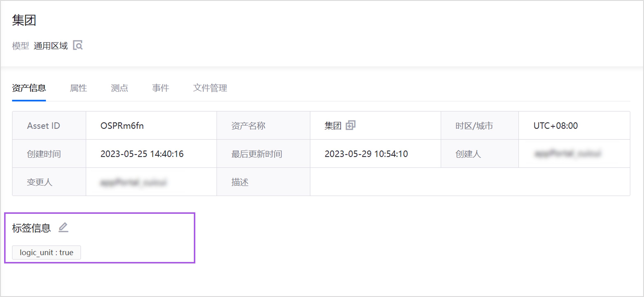
Task: Click the Asset ID value OSPRm6fn
Action: (122, 126)
